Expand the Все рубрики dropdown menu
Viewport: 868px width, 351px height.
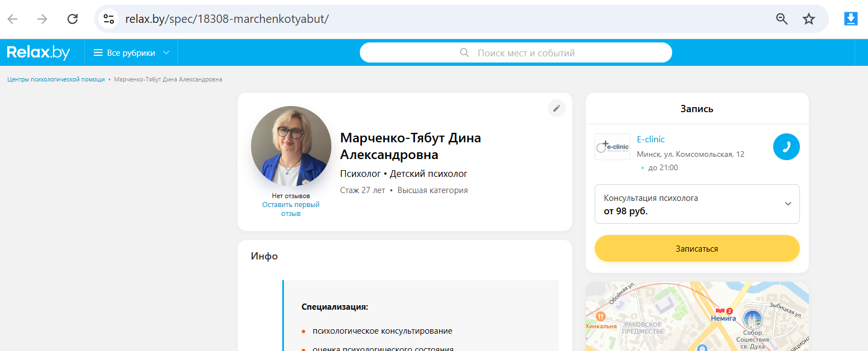pos(131,53)
